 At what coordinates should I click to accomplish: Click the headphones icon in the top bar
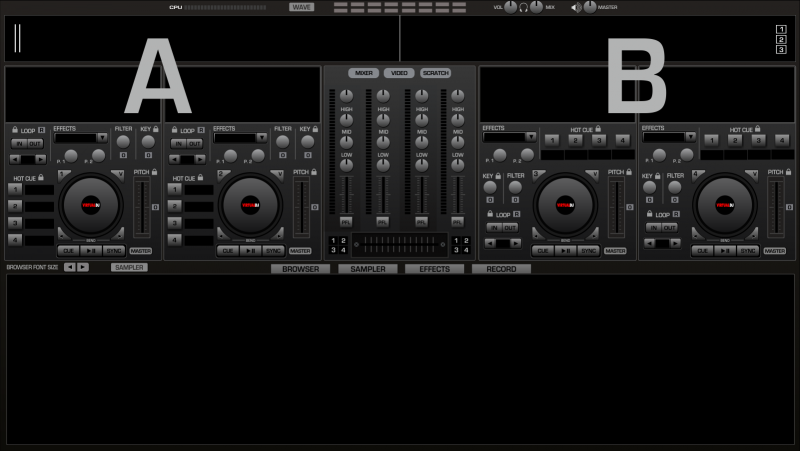point(523,7)
